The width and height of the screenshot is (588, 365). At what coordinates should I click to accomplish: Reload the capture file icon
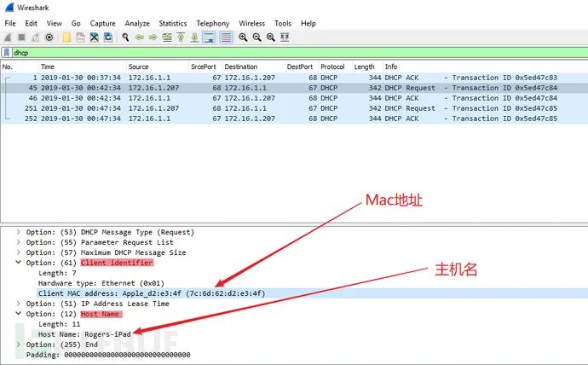click(x=108, y=38)
